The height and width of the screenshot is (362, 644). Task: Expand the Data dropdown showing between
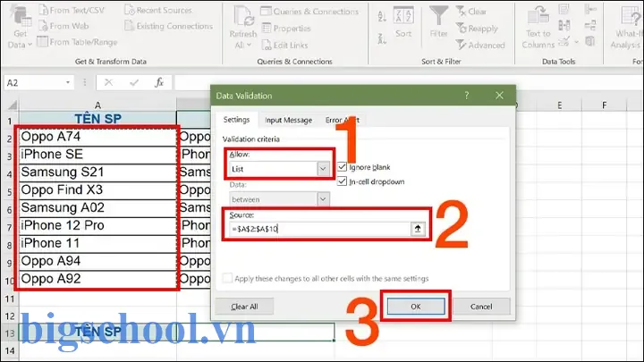click(x=323, y=199)
